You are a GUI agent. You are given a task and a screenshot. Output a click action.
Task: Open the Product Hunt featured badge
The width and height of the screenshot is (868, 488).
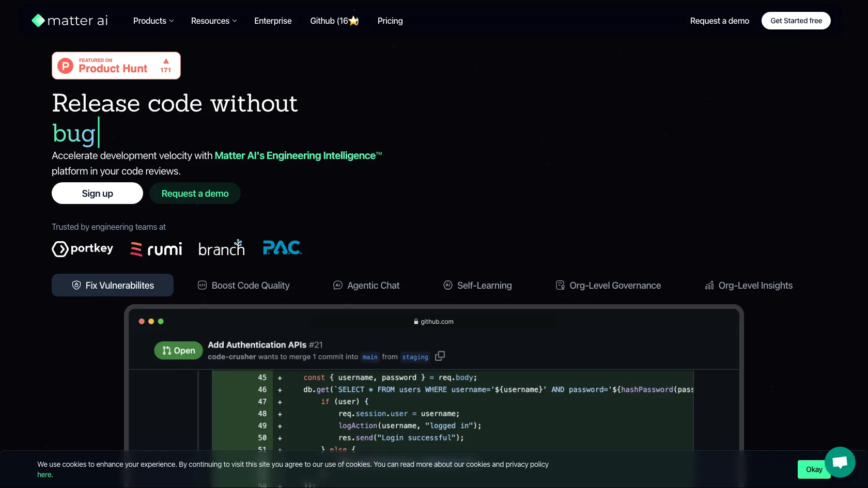116,66
